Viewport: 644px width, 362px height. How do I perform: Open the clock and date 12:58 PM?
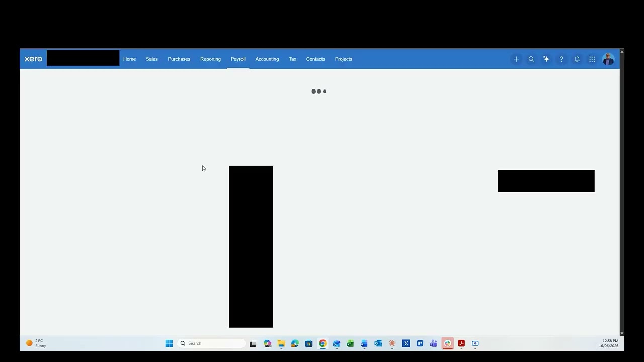[x=608, y=343]
